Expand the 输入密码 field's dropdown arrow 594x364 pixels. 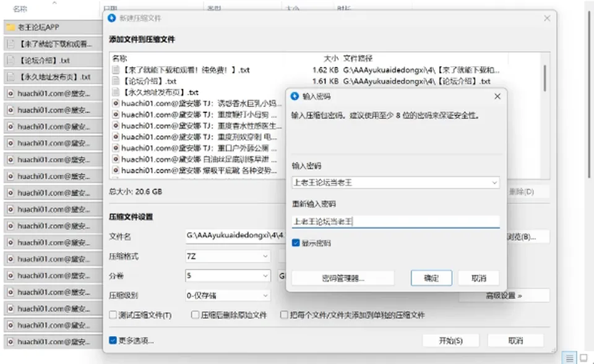(494, 183)
